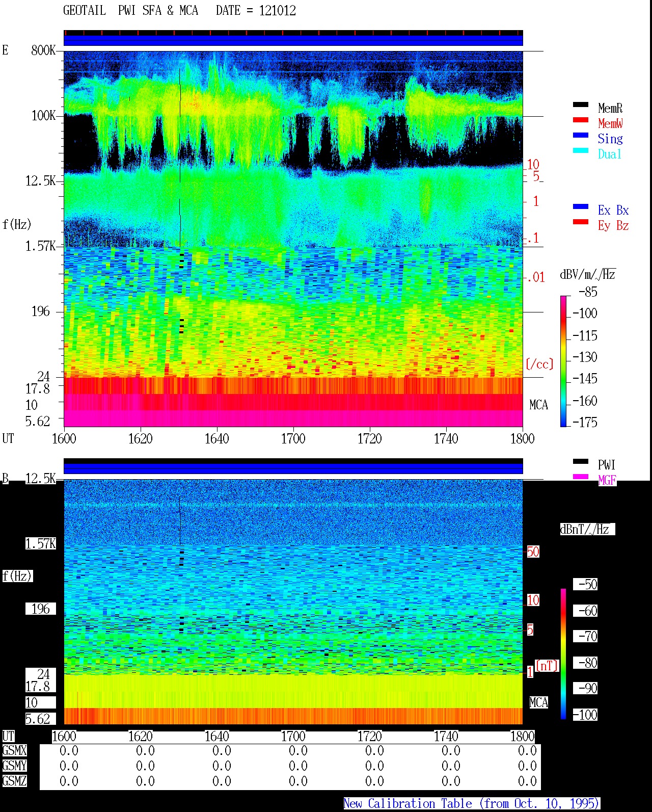
Task: Click the GSMX value under 1600
Action: [x=69, y=751]
